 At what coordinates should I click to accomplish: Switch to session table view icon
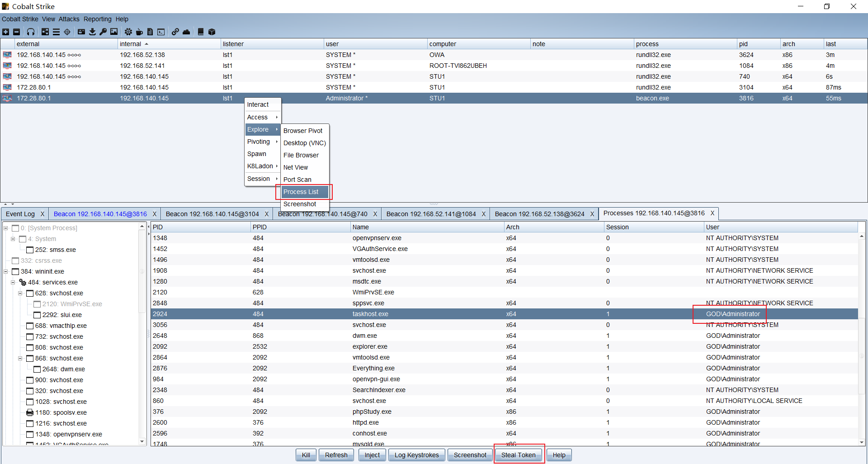point(56,32)
